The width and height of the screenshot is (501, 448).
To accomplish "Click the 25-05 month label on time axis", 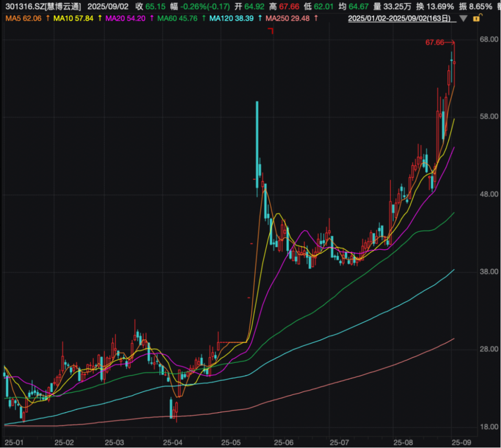I will pos(231,442).
